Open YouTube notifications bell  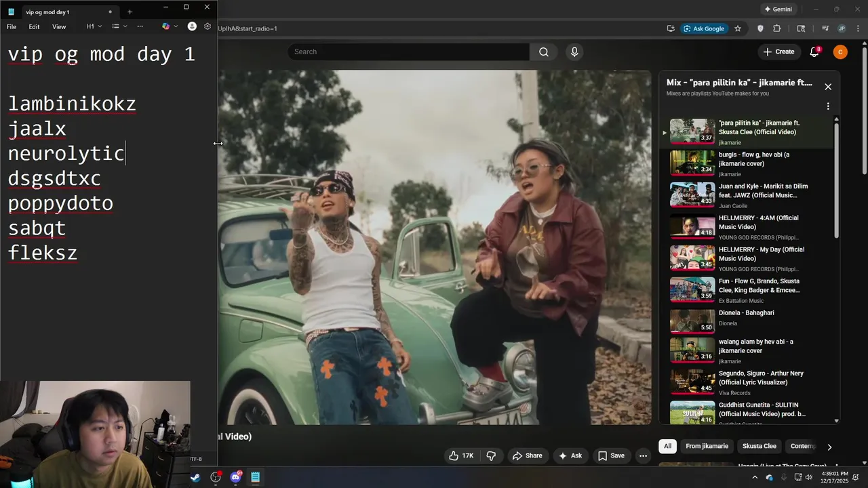click(x=815, y=52)
